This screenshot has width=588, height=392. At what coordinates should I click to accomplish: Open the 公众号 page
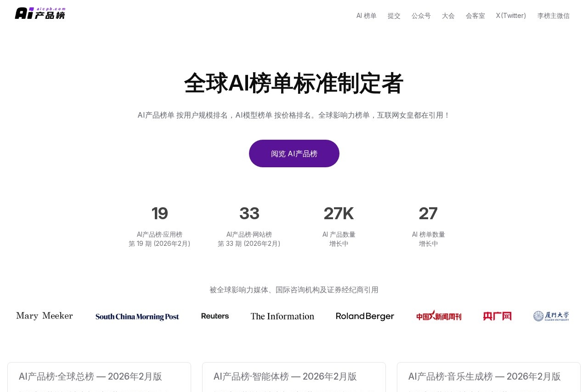[x=421, y=16]
